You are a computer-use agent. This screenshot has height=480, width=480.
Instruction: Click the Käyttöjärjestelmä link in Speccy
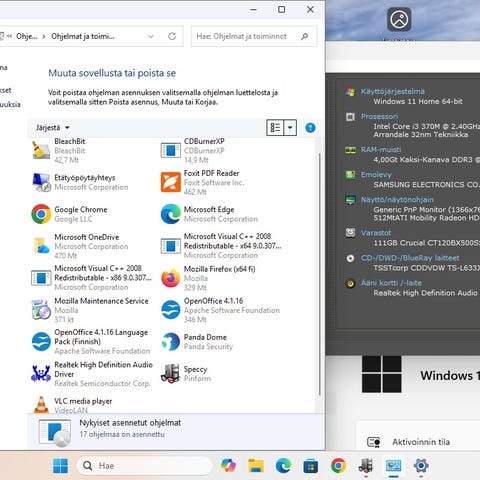pyautogui.click(x=392, y=91)
